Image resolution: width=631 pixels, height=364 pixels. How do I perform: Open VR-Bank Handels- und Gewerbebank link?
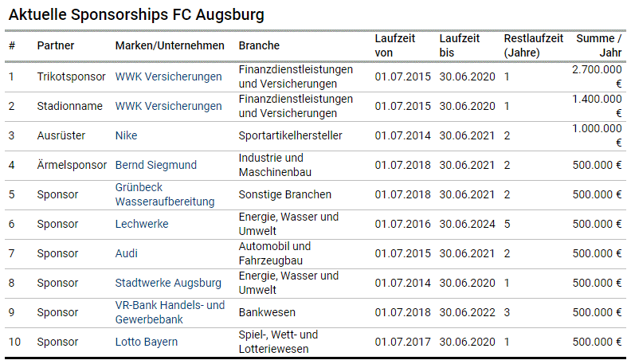coord(170,312)
